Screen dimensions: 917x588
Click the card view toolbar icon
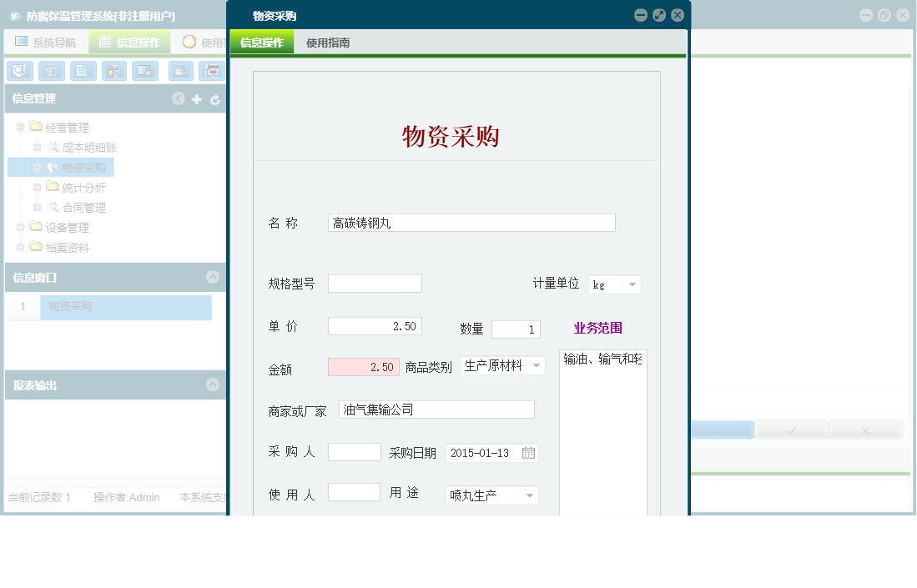click(52, 71)
